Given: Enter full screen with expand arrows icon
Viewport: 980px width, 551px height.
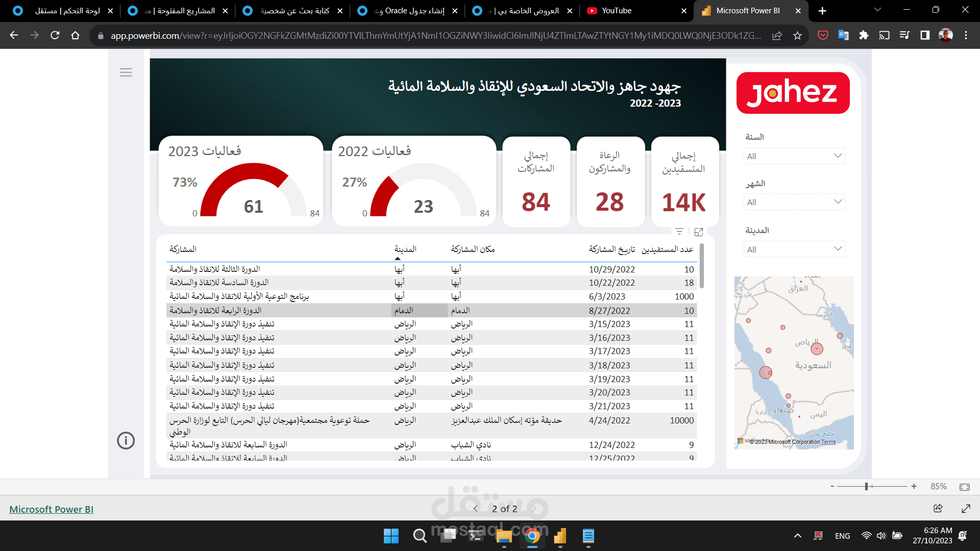Looking at the screenshot, I should [966, 508].
